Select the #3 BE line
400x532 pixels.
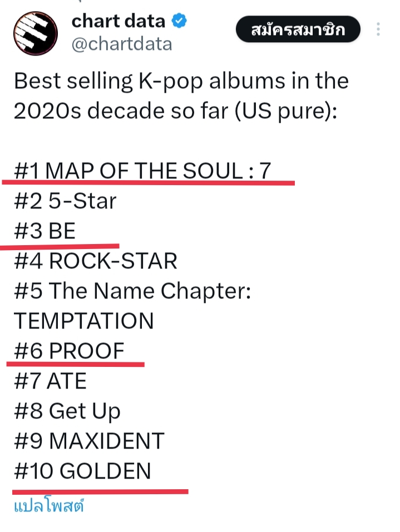(45, 231)
